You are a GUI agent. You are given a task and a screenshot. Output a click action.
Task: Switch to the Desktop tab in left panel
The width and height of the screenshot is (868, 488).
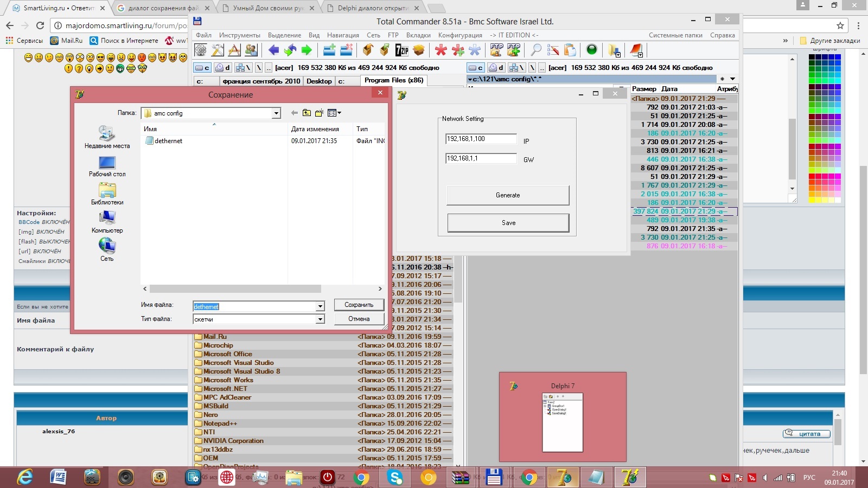tap(318, 81)
